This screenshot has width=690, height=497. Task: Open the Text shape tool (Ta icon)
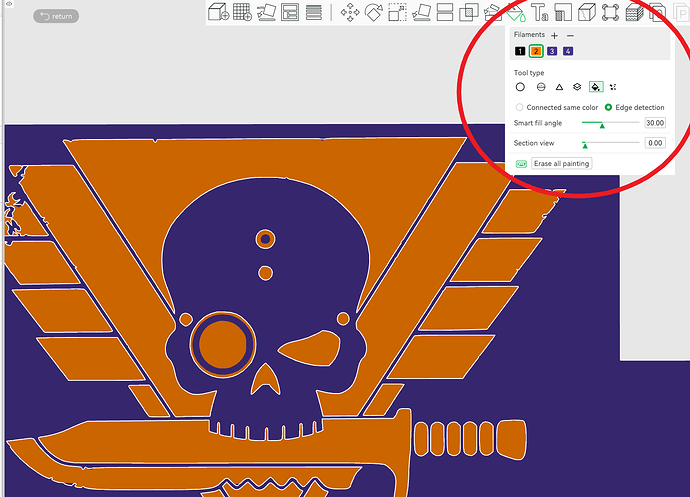coord(540,12)
